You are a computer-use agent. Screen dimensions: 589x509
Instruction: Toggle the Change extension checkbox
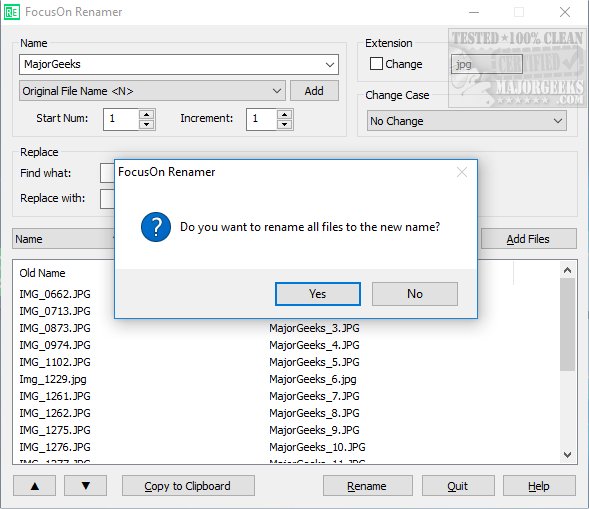coord(376,64)
